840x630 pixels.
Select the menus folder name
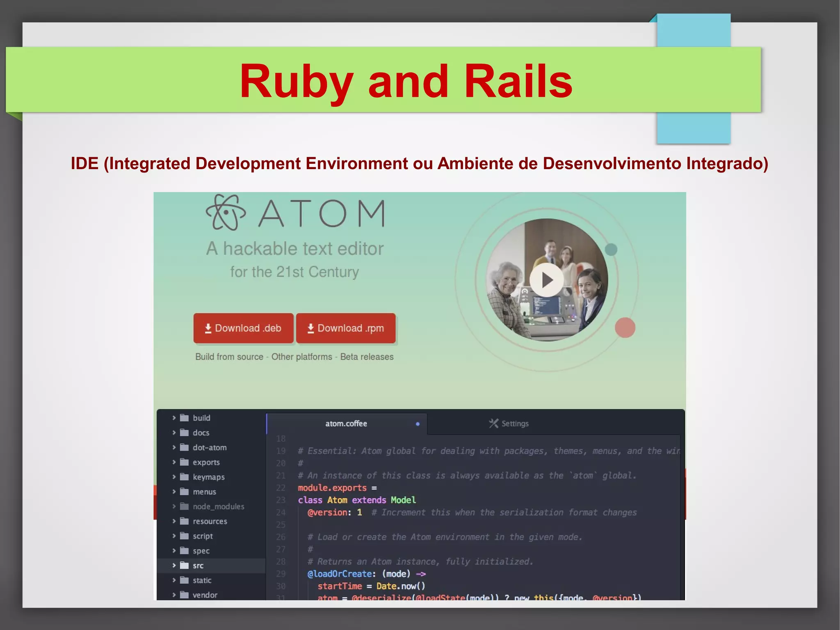click(x=204, y=492)
